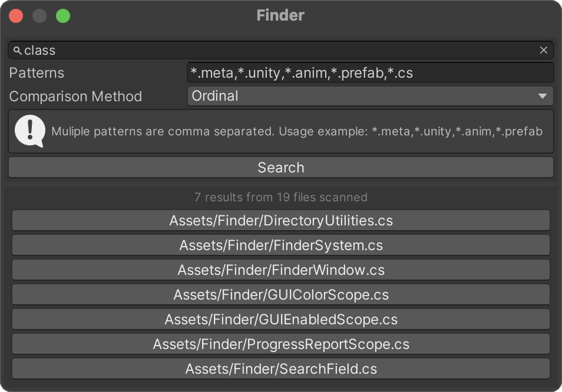Open the Comparison Method dropdown arrow

pos(543,96)
